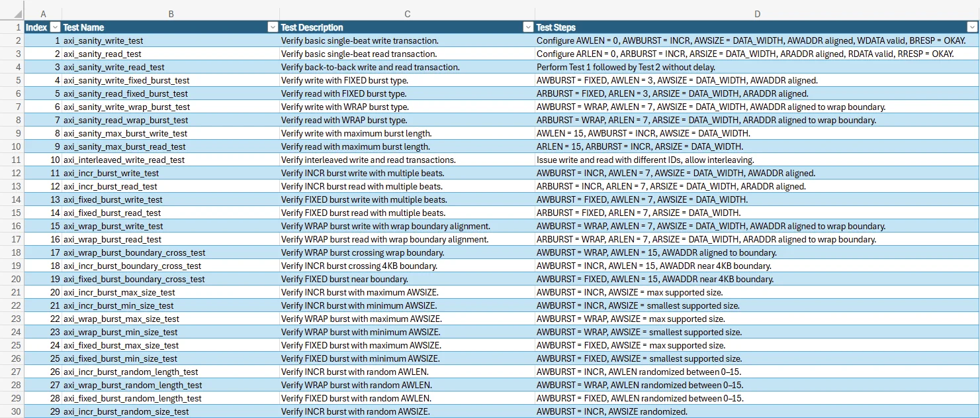Select cell axi_fixed_burst_min_size_test

[171, 358]
